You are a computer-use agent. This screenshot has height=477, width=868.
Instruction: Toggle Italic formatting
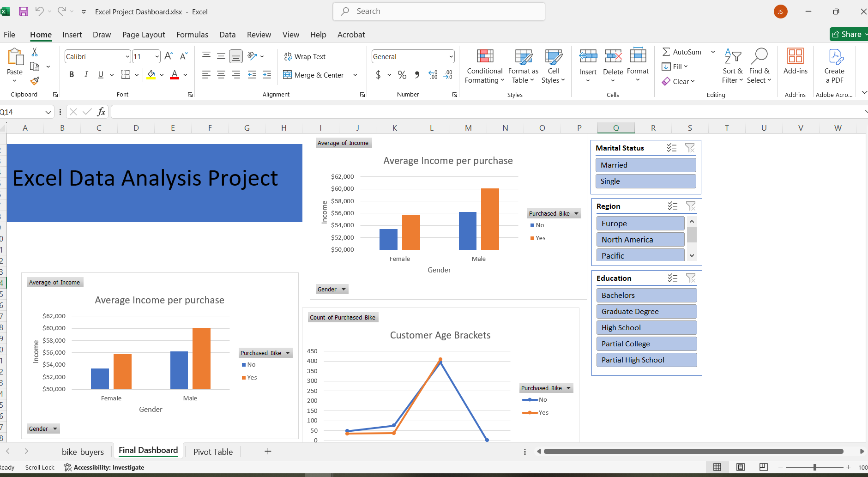click(x=86, y=74)
